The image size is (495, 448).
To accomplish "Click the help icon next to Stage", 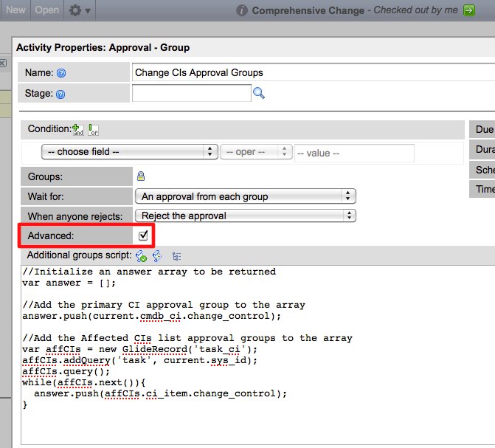I will [x=60, y=94].
